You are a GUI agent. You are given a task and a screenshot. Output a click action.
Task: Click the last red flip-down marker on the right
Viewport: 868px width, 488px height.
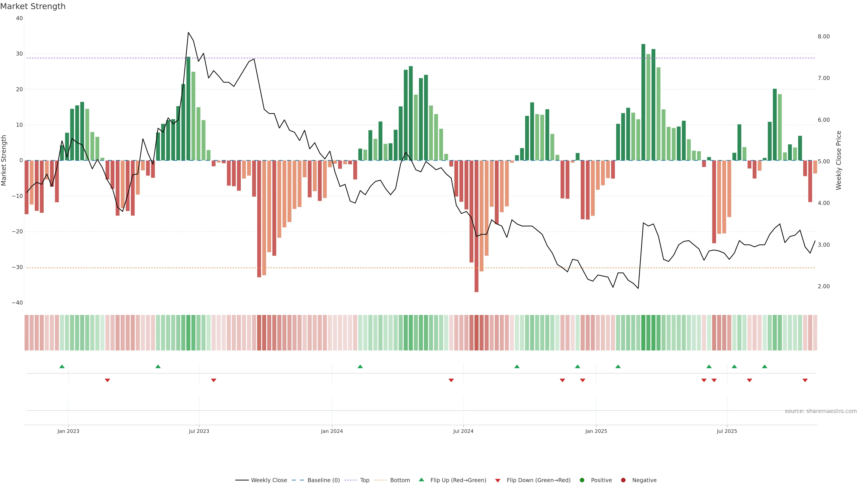click(805, 380)
